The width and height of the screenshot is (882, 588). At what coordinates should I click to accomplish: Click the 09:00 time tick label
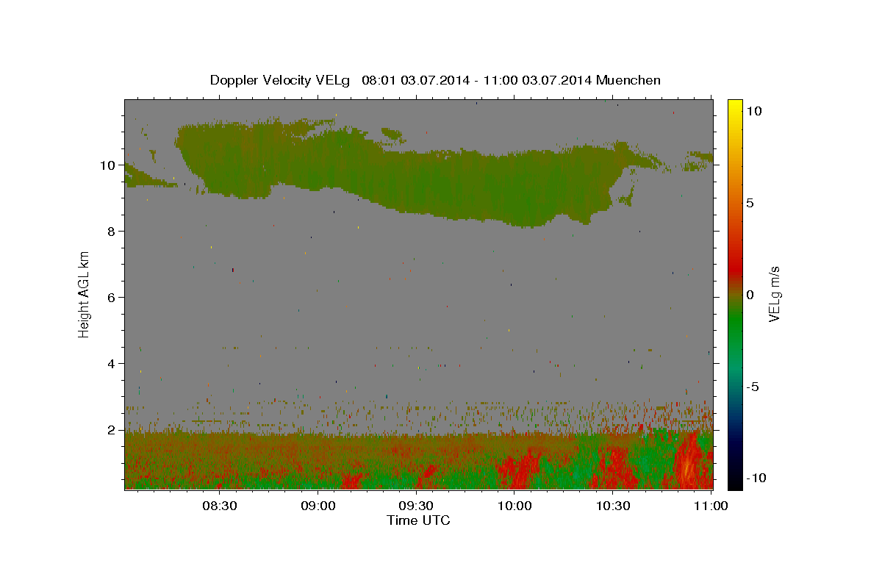[318, 506]
